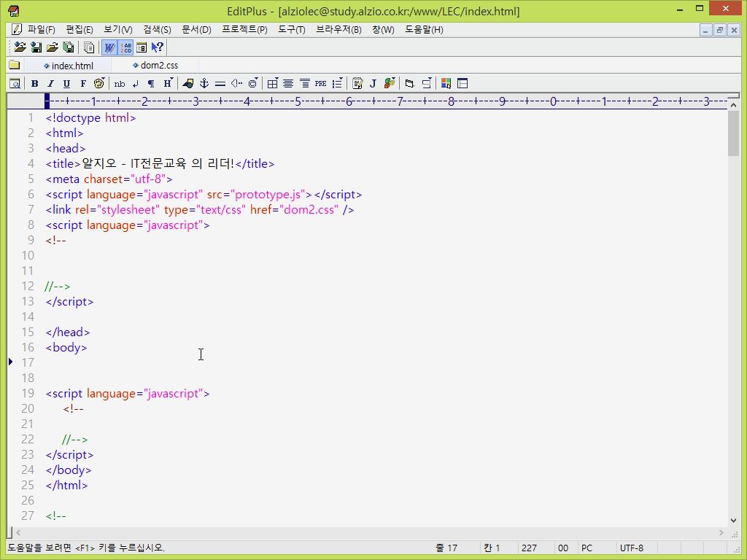Screen dimensions: 747x560
Task: Open the Heading H dropdown
Action: point(169,84)
